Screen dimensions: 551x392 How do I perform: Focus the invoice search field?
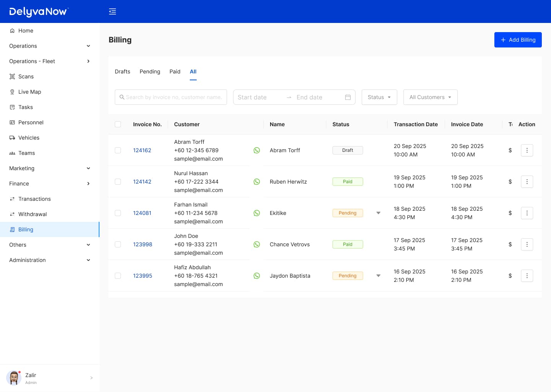point(171,97)
